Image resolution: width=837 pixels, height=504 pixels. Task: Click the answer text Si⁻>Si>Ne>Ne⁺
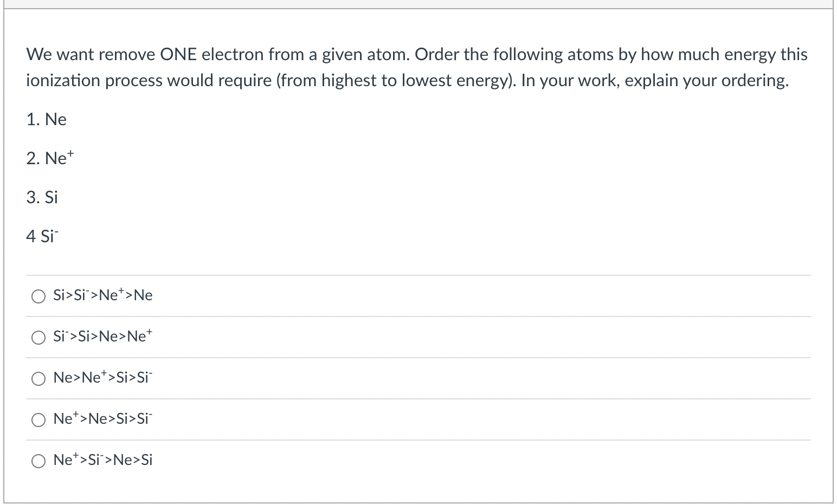102,336
